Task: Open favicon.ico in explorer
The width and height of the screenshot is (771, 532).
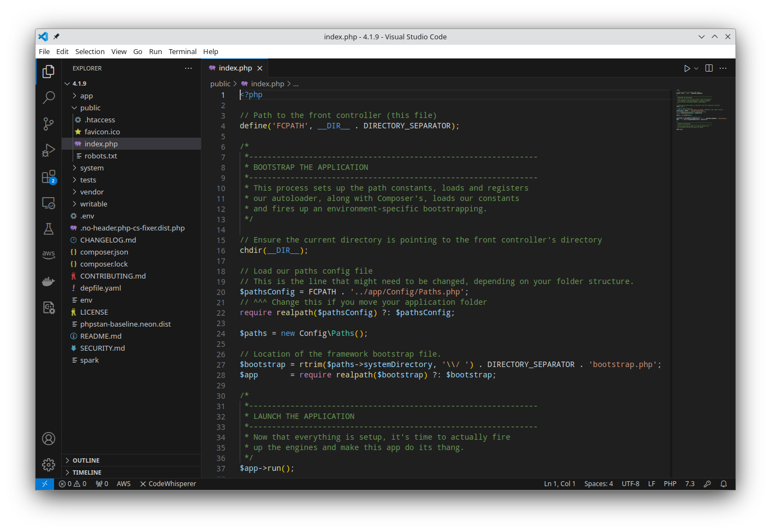Action: (131, 132)
